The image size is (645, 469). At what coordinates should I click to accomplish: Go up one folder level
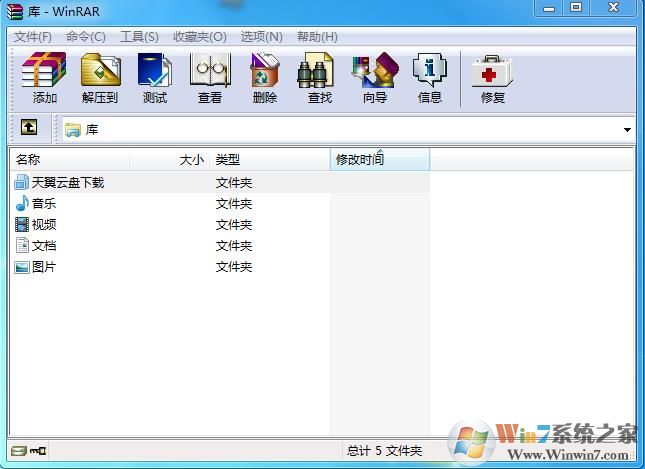(x=29, y=128)
